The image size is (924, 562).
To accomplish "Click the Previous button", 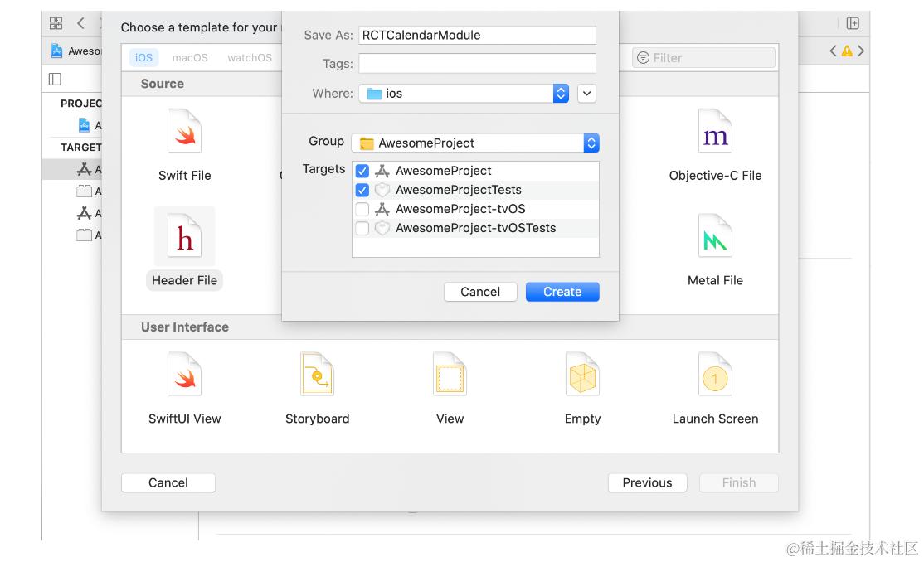I will [647, 482].
